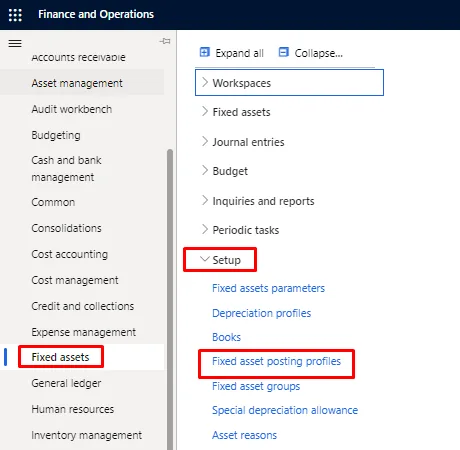Open the Asset reasons link

pos(244,435)
